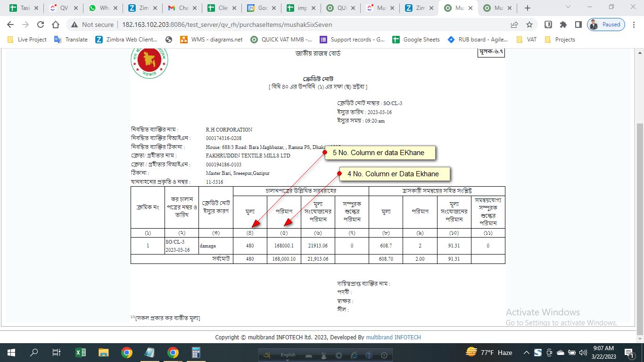The image size is (644, 362).
Task: Click the BIN 000174316-0208 text
Action: tap(223, 138)
